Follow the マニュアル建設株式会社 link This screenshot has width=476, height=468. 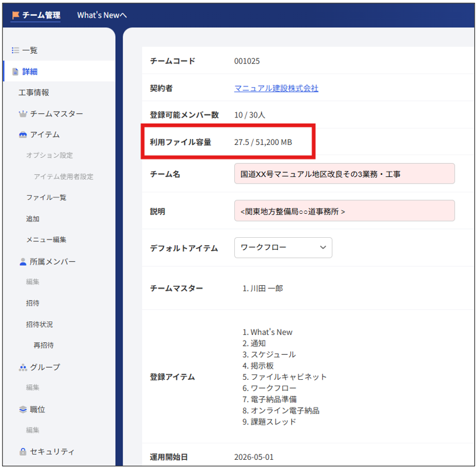(276, 88)
